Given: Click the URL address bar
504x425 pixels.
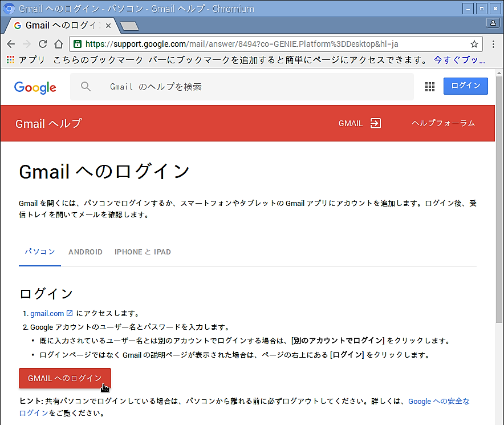Looking at the screenshot, I should tap(276, 44).
